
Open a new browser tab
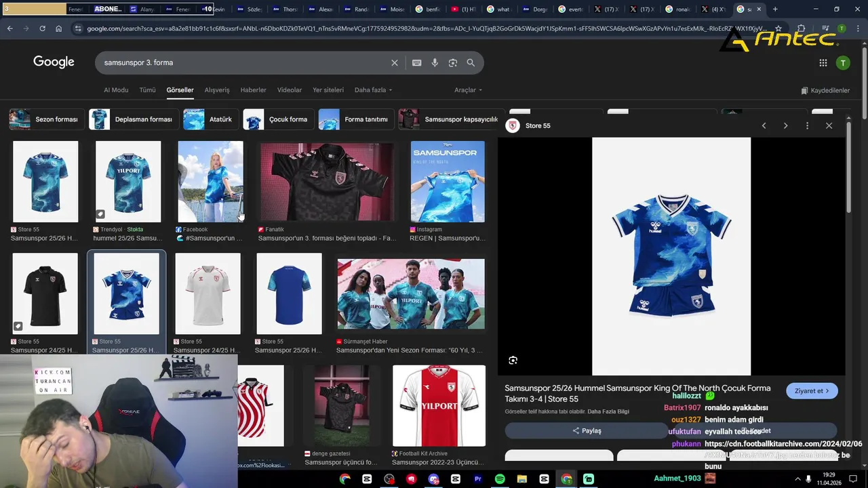[775, 9]
